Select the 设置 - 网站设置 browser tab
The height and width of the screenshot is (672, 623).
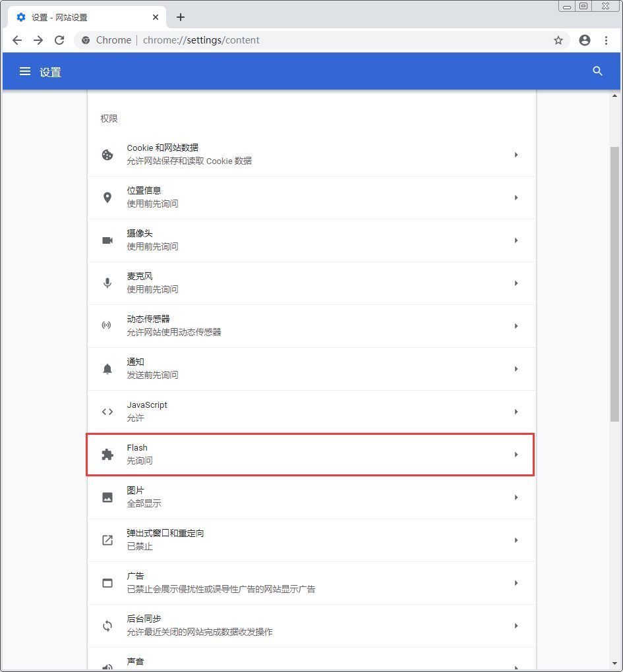pos(87,17)
